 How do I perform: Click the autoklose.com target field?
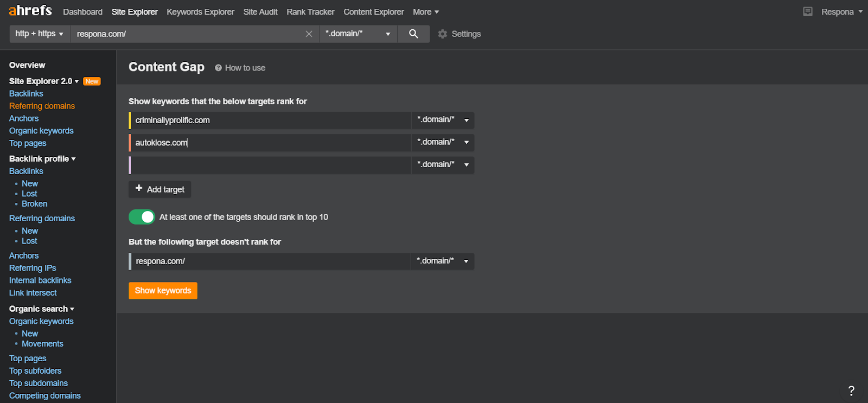(x=270, y=142)
